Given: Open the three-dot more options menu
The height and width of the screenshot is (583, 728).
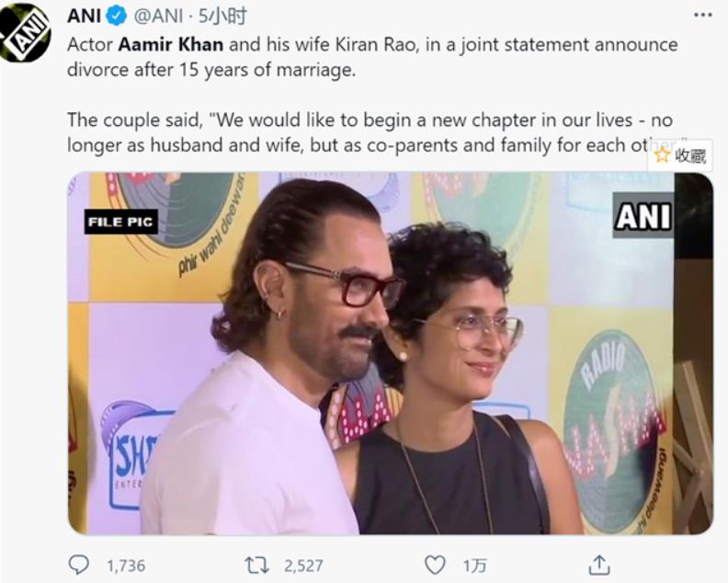Looking at the screenshot, I should click(703, 16).
